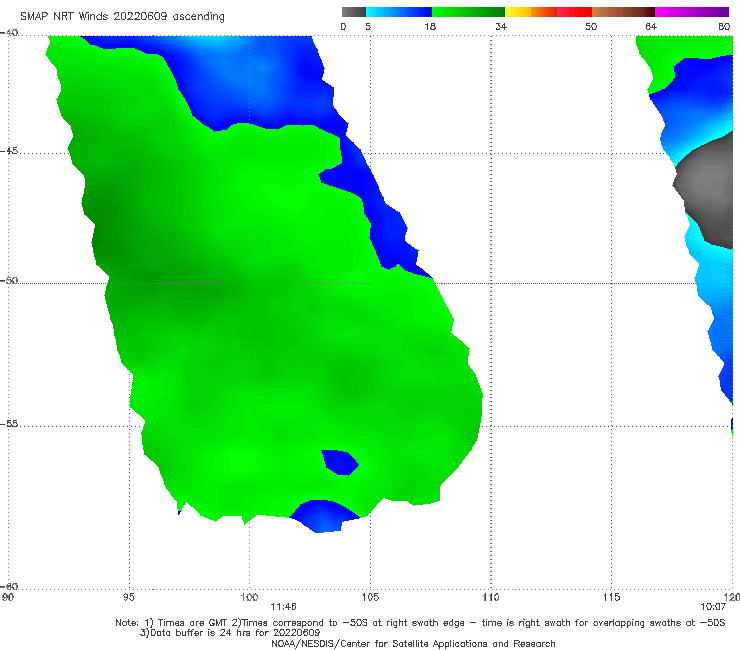This screenshot has width=740, height=650.
Task: Click the colorbar label '50'
Action: pos(591,26)
